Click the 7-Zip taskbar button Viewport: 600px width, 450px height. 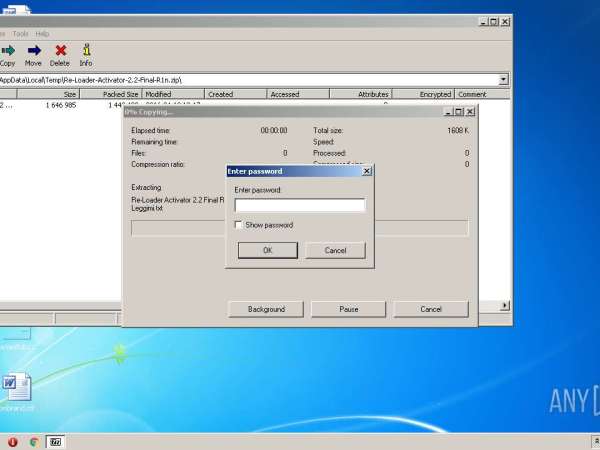click(x=55, y=442)
